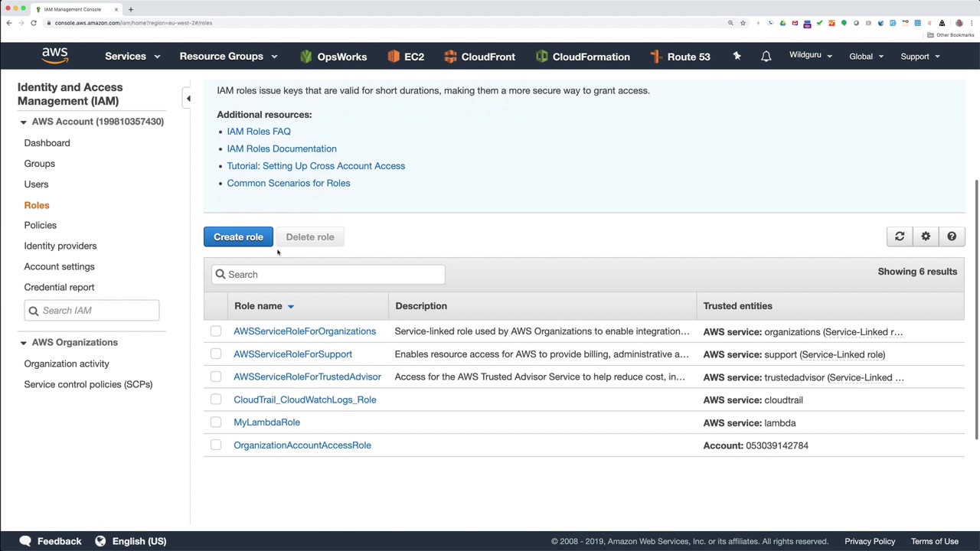Reload the browser page
This screenshot has width=980, height=551.
34,23
